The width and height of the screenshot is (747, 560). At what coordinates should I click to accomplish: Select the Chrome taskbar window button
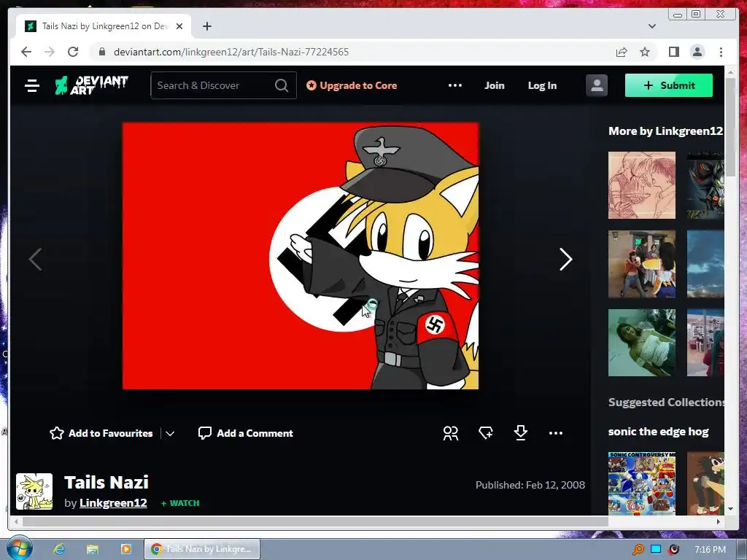coord(202,549)
